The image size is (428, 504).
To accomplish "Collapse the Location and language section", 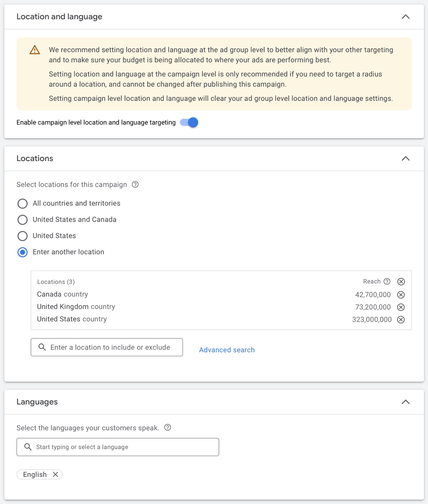I will click(406, 17).
